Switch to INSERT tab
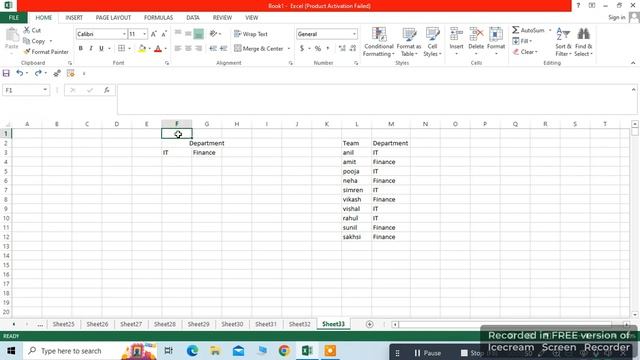This screenshot has height=360, width=640. pyautogui.click(x=74, y=18)
